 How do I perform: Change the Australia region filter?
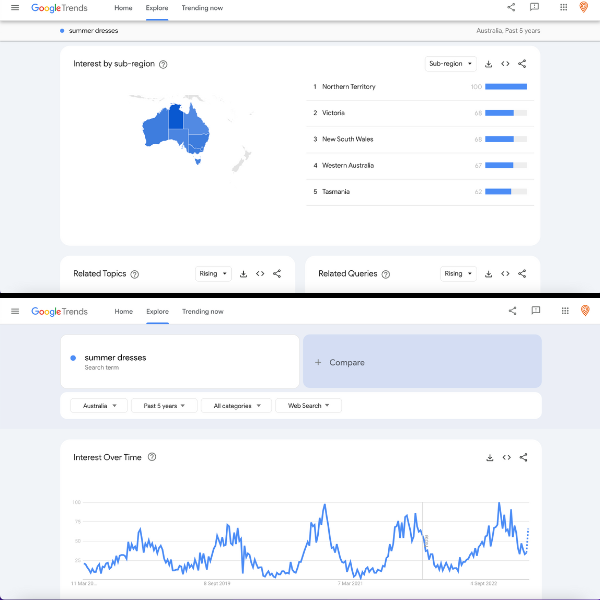click(99, 406)
